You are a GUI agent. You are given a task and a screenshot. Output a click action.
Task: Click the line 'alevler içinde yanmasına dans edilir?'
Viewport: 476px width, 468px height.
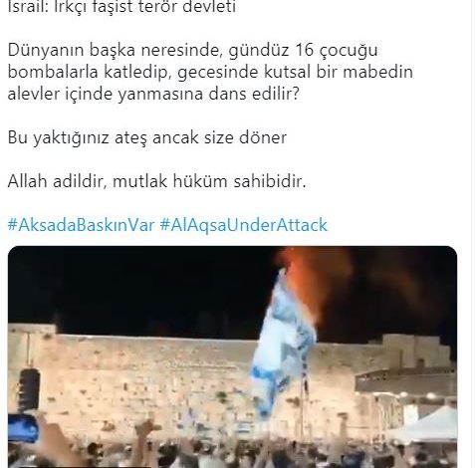(x=153, y=94)
